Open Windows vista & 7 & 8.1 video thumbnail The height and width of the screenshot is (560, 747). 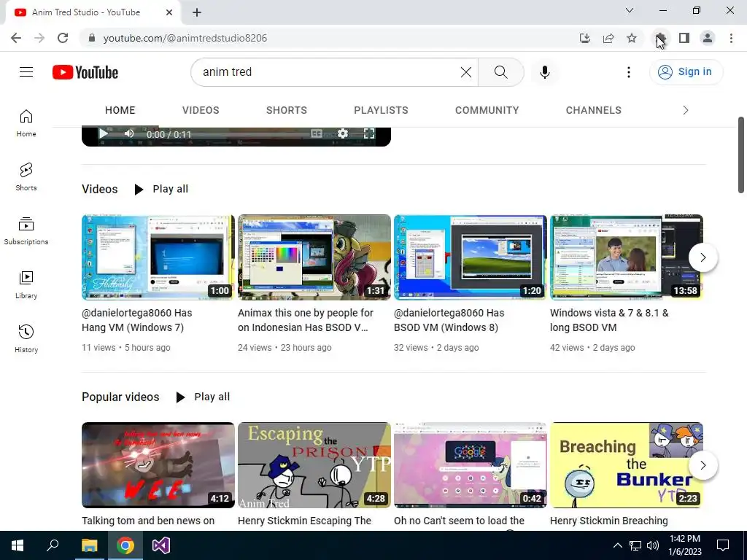coord(627,257)
